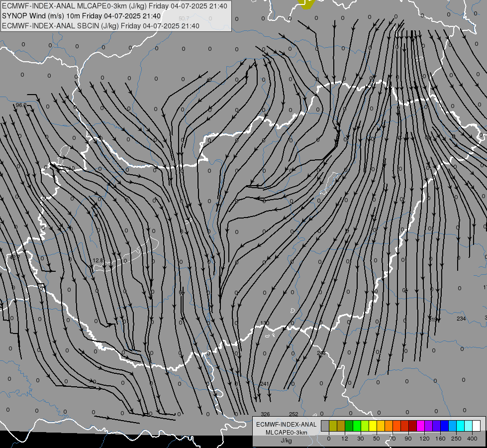Select the pure blue legend swatch
Screen dimensions: 487x448
coord(445,426)
